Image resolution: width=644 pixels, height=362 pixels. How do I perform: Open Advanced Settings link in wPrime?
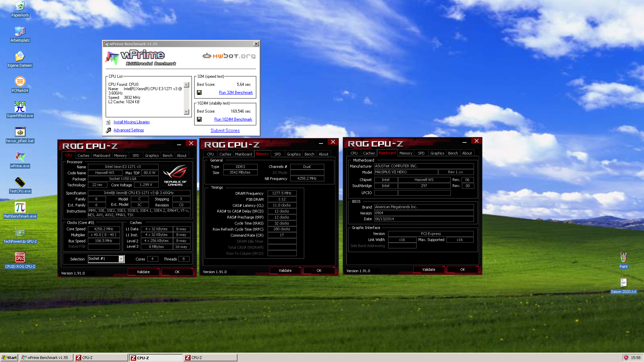click(x=129, y=130)
